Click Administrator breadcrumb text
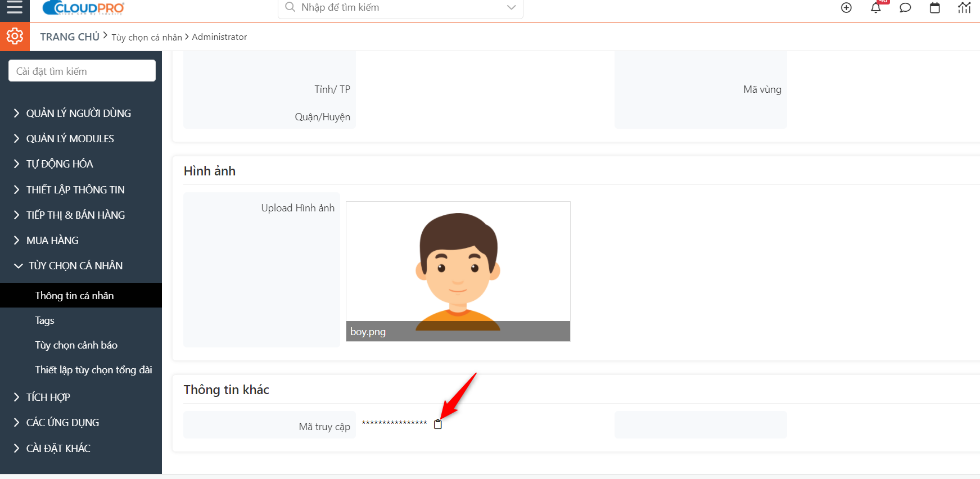The height and width of the screenshot is (479, 980). [219, 37]
